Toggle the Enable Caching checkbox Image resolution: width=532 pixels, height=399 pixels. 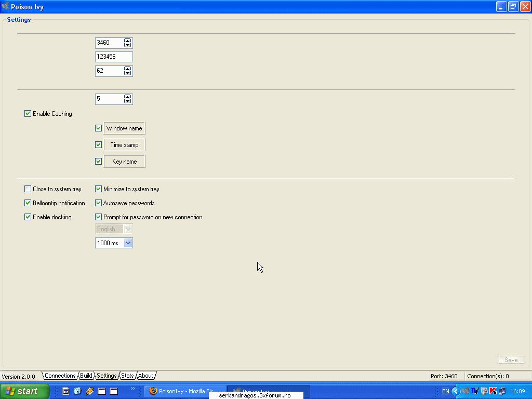point(28,114)
